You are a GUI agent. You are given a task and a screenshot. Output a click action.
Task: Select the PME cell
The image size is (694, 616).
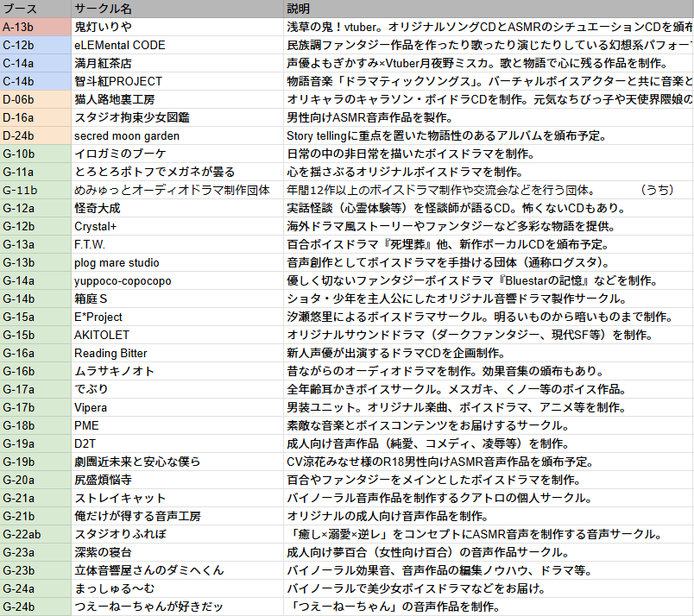click(x=178, y=426)
